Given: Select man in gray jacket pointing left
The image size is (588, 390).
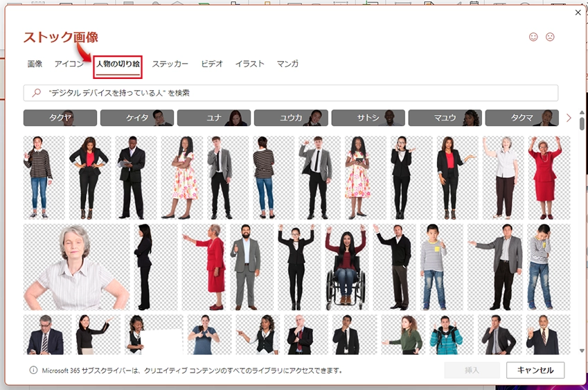Looking at the screenshot, I should 495,267.
